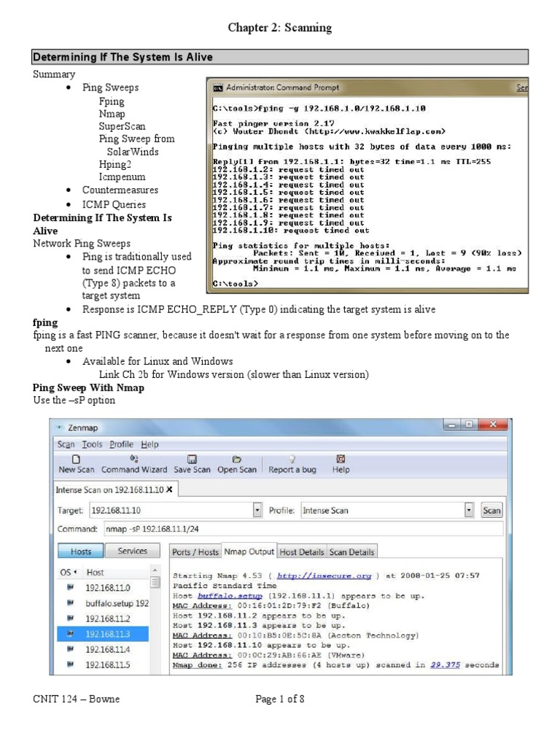Click the New Scan toolbar icon
This screenshot has height=747, width=560.
(76, 460)
